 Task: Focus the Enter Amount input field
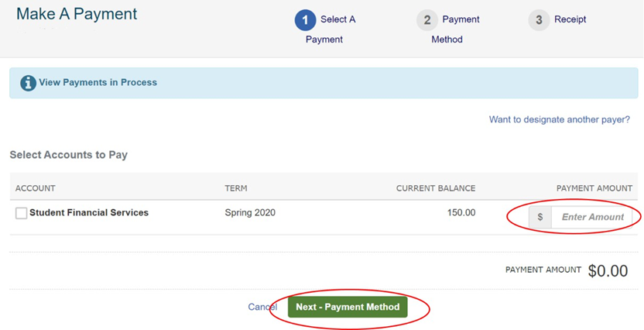(592, 217)
